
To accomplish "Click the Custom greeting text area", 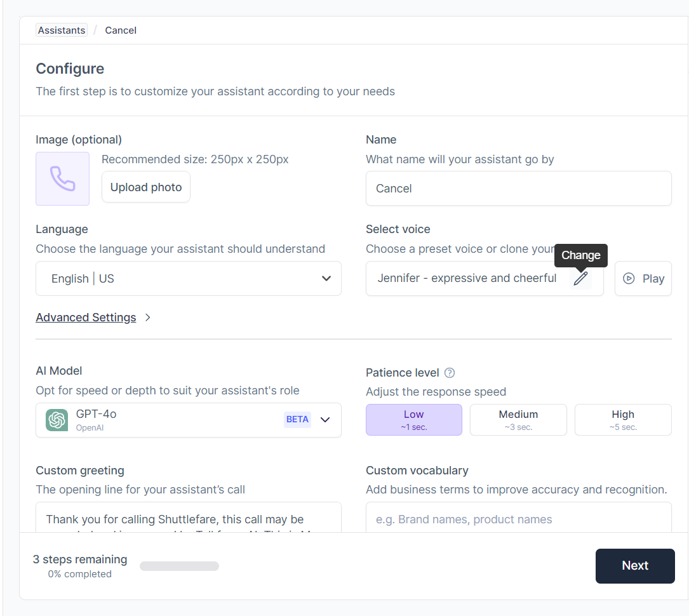I will pos(189,518).
